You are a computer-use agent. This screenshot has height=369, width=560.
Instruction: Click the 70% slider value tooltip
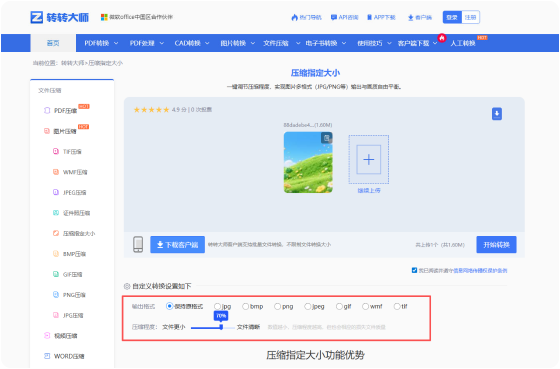pos(221,316)
